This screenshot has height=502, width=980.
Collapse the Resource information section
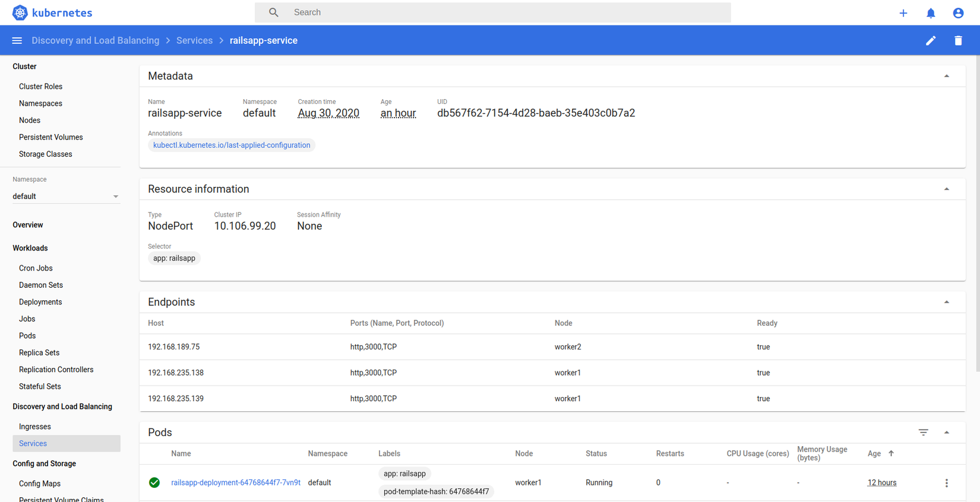946,189
